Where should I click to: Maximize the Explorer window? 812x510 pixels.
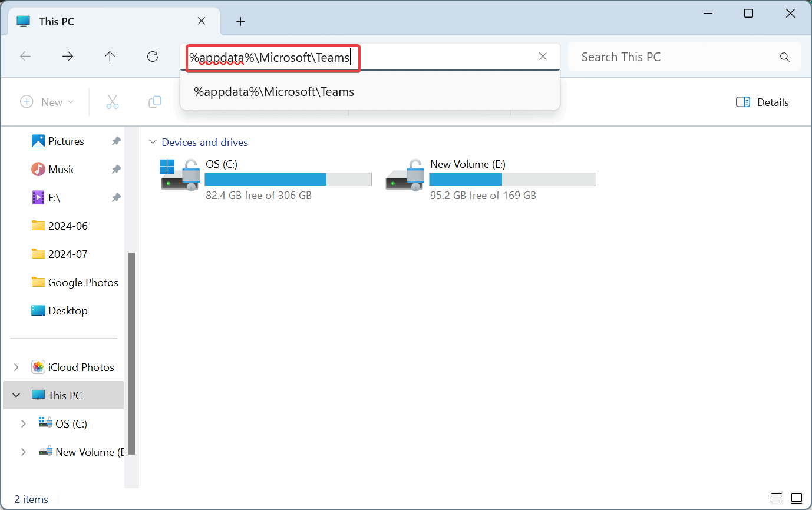748,13
